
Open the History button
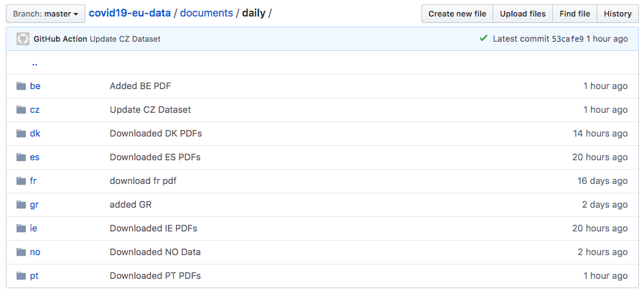617,14
